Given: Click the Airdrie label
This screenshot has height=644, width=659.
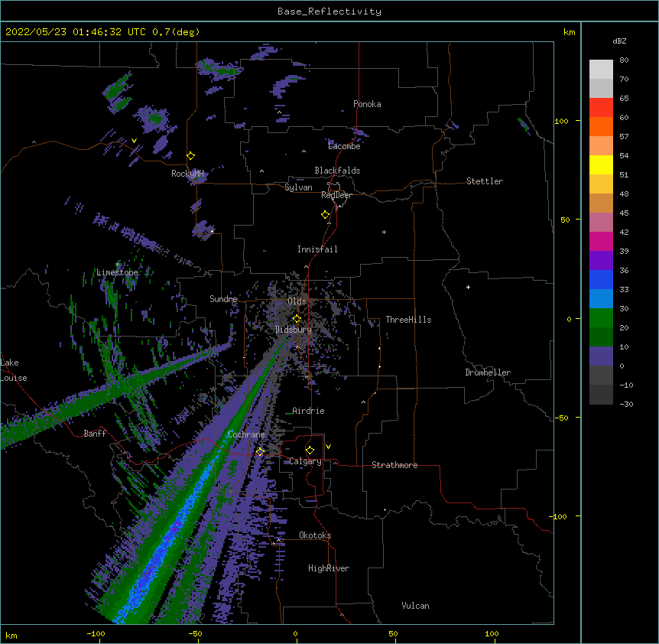Looking at the screenshot, I should tap(309, 411).
